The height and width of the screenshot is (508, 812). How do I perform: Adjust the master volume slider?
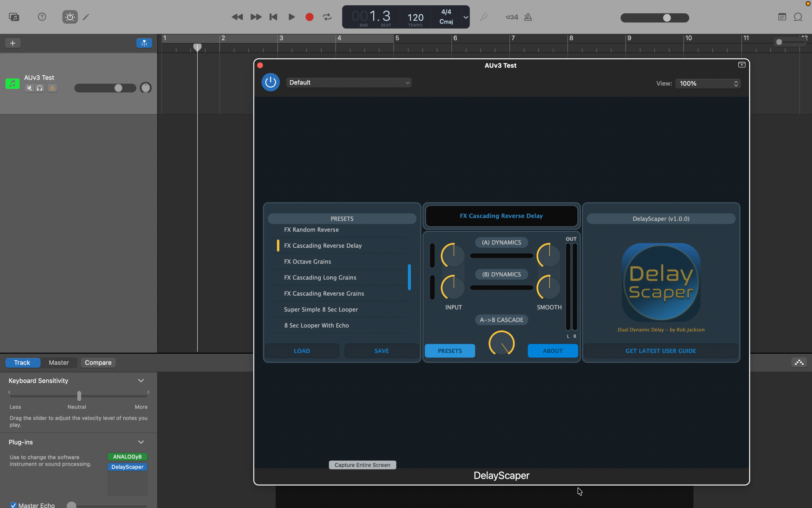(655, 18)
